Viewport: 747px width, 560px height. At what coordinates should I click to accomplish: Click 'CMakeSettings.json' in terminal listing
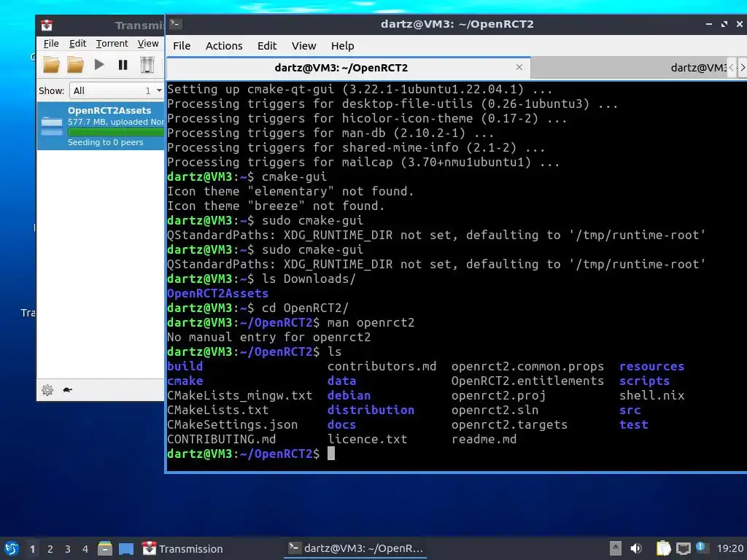pos(233,424)
